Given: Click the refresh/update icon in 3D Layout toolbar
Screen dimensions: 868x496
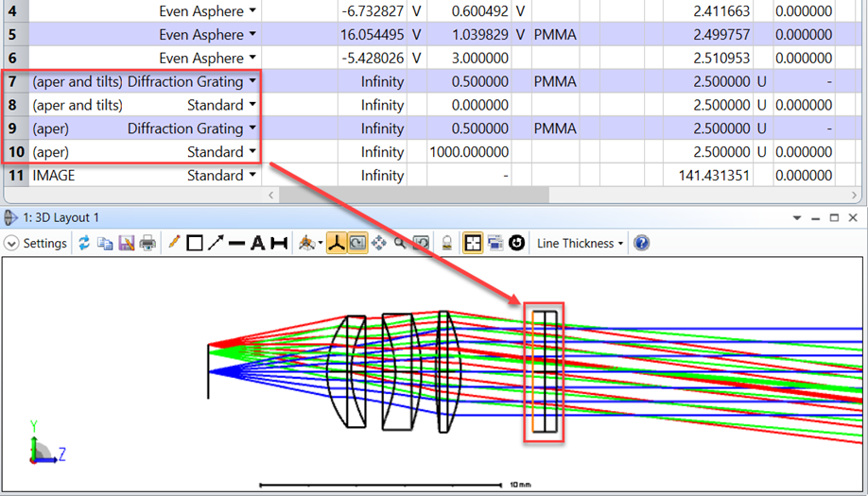Looking at the screenshot, I should coord(84,244).
